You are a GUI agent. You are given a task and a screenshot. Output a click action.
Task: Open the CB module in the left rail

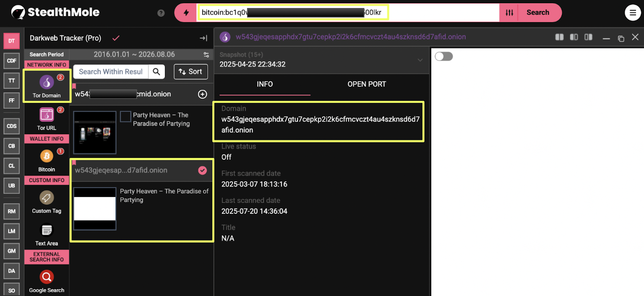12,146
